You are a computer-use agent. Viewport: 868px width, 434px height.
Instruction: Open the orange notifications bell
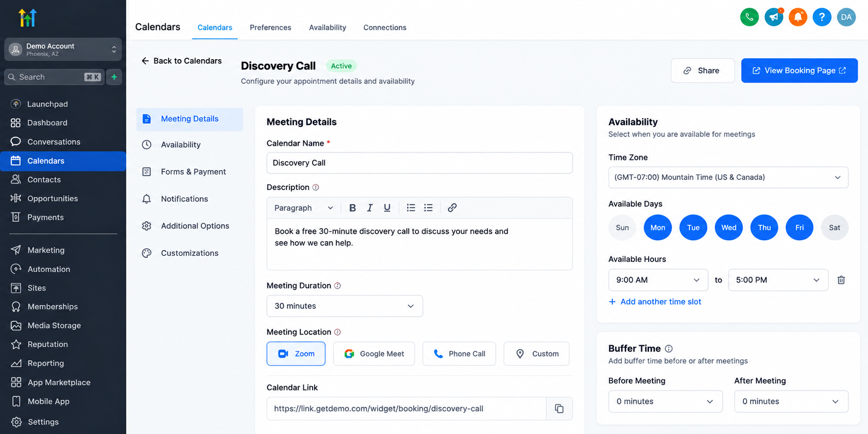(798, 17)
